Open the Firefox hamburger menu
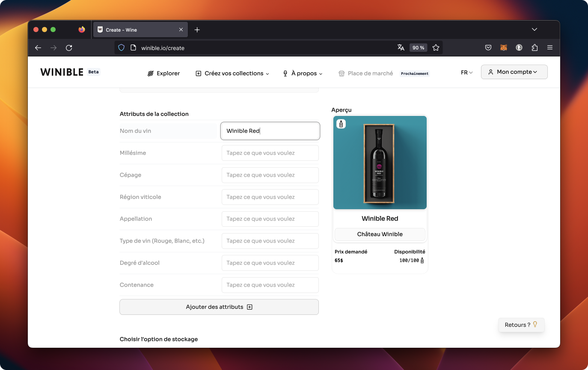The width and height of the screenshot is (588, 370). pyautogui.click(x=550, y=48)
